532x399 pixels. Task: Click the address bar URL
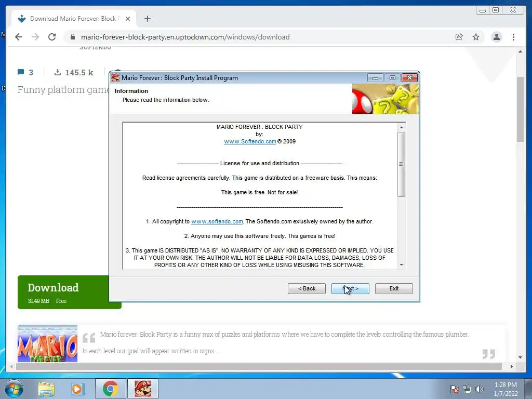185,37
